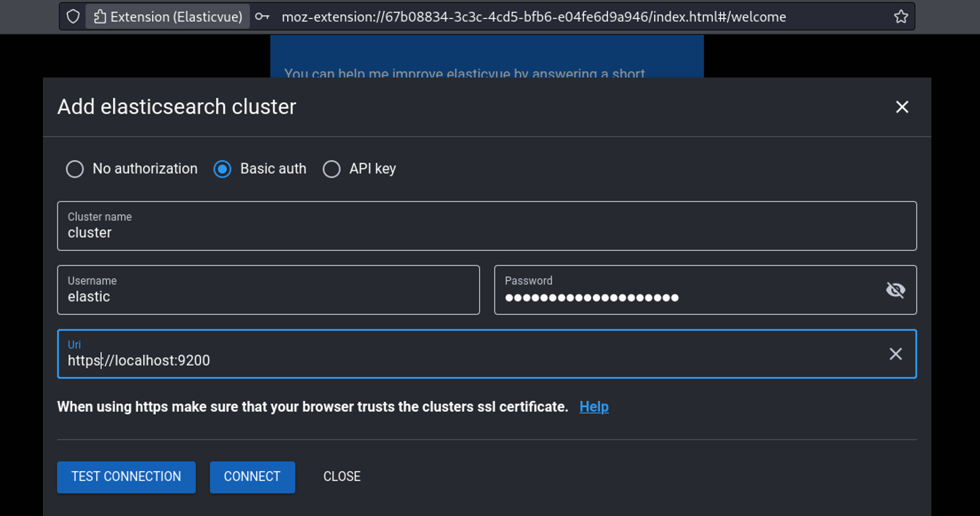The height and width of the screenshot is (516, 980).
Task: Select the API key radio option
Action: pos(332,169)
